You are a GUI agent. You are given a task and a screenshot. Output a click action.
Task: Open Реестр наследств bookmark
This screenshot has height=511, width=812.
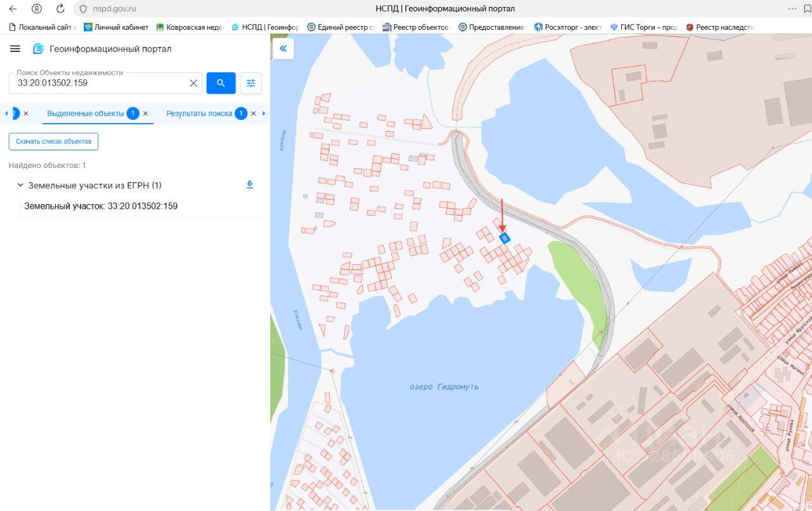coord(719,27)
